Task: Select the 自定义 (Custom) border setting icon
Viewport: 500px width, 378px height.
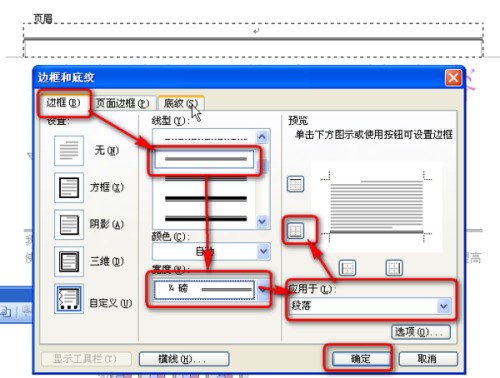Action: [69, 299]
